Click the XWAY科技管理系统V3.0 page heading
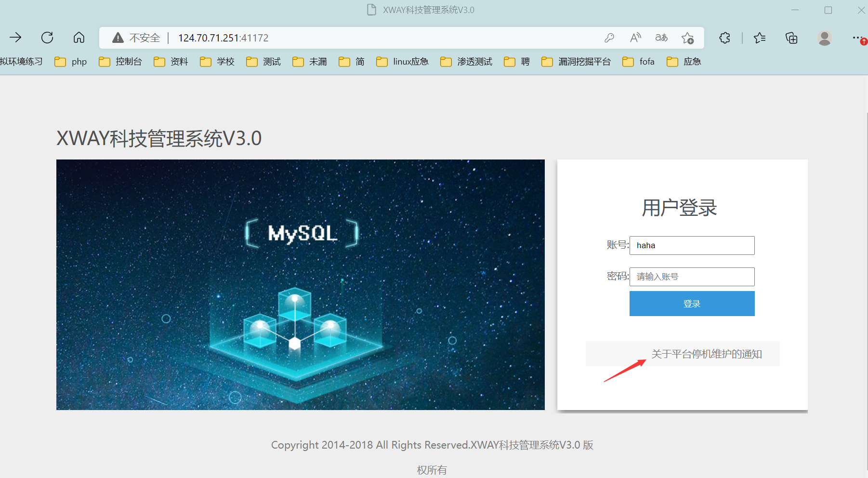The height and width of the screenshot is (478, 868). click(159, 138)
